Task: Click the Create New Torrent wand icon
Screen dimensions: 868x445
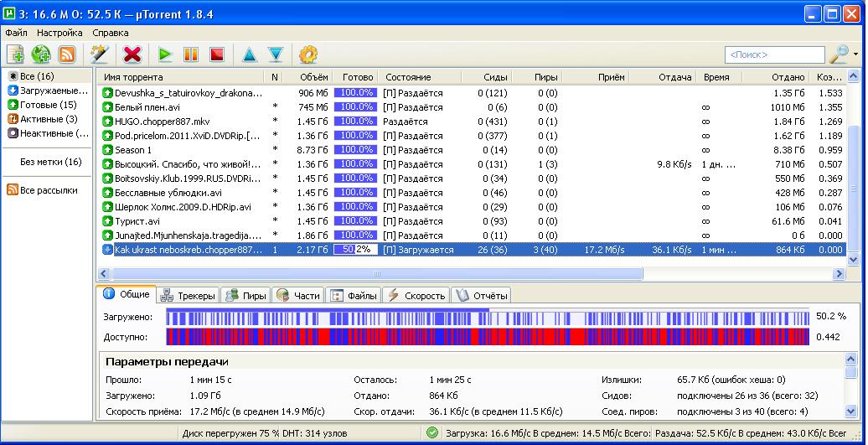Action: click(100, 54)
